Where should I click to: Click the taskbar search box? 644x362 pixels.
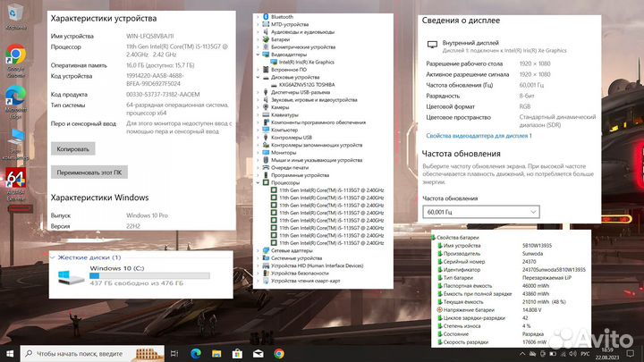(92, 353)
